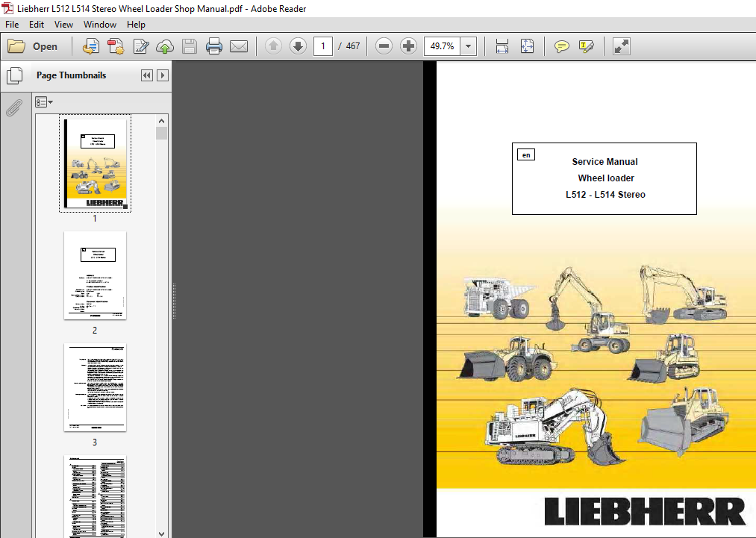Zoom in with the plus button
The height and width of the screenshot is (538, 756).
tap(408, 46)
